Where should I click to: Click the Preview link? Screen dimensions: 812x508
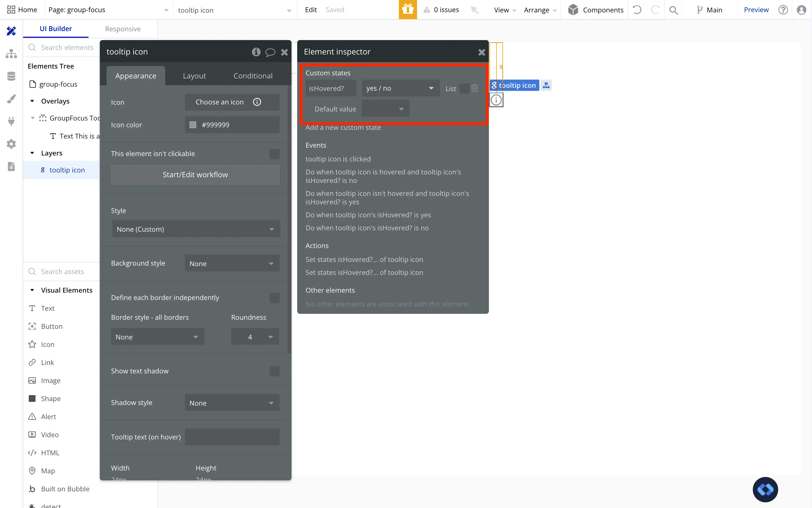(756, 10)
